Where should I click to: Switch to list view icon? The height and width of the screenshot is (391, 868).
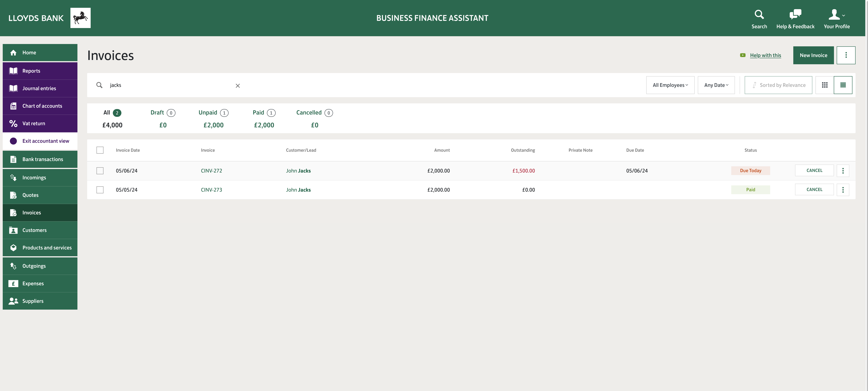click(x=843, y=85)
